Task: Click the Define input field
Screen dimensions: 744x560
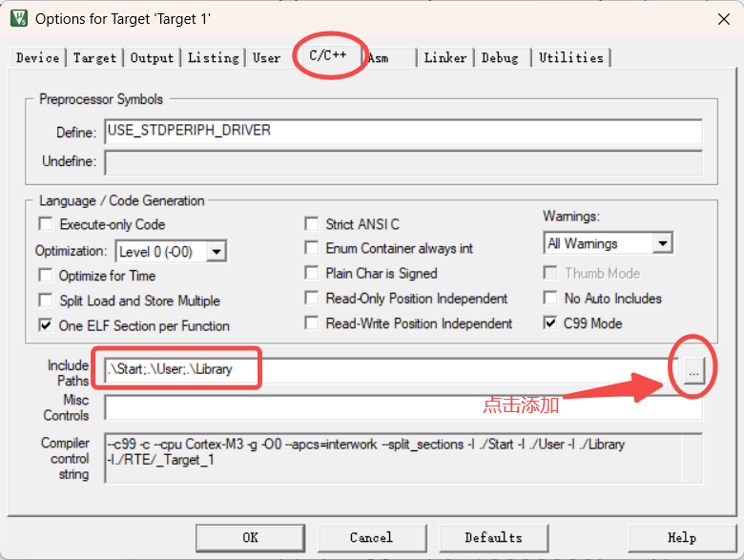Action: point(403,132)
